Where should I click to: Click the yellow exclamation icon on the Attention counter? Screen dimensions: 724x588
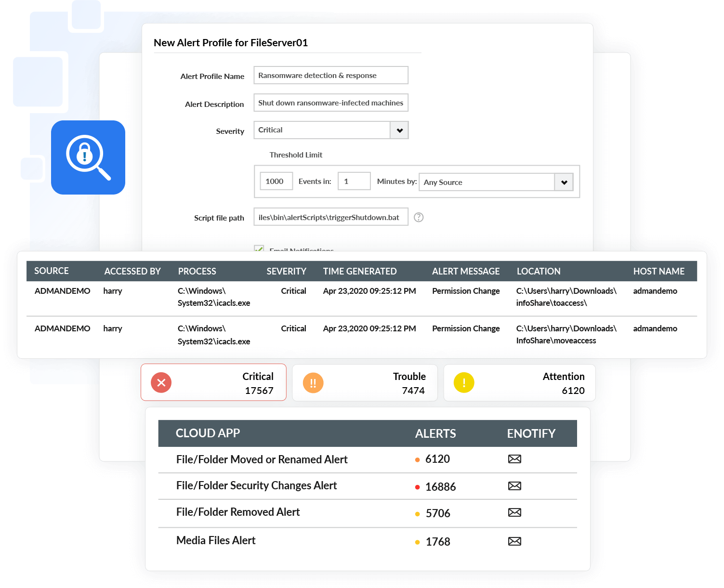[x=464, y=383]
